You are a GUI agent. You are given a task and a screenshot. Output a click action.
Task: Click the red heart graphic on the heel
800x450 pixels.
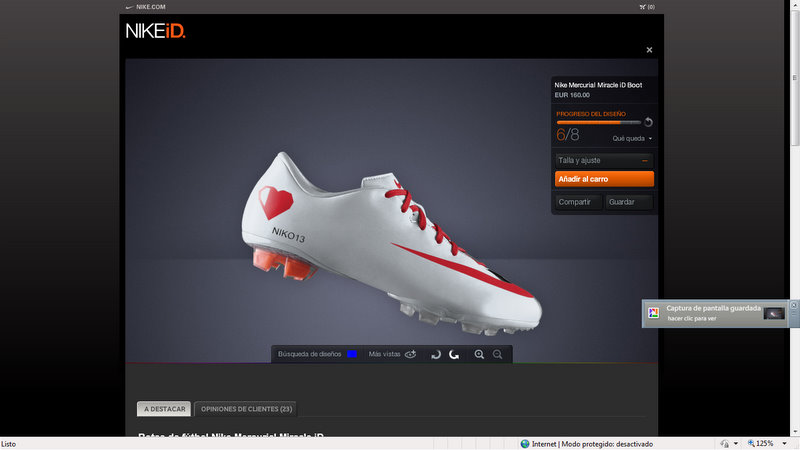276,202
